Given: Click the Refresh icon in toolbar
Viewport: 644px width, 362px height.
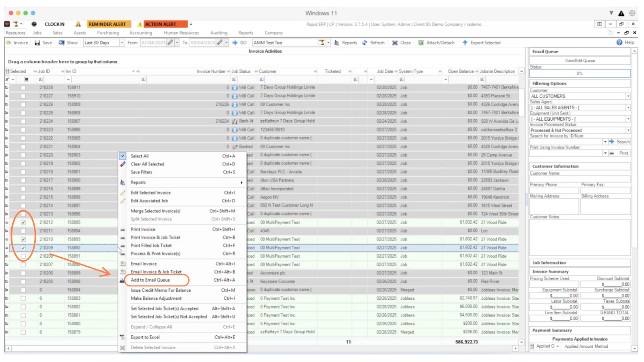Looking at the screenshot, I should 365,43.
